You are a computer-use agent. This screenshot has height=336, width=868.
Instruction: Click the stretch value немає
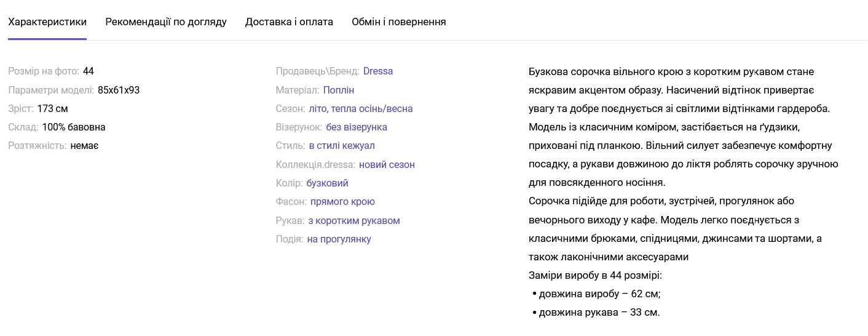coord(85,146)
